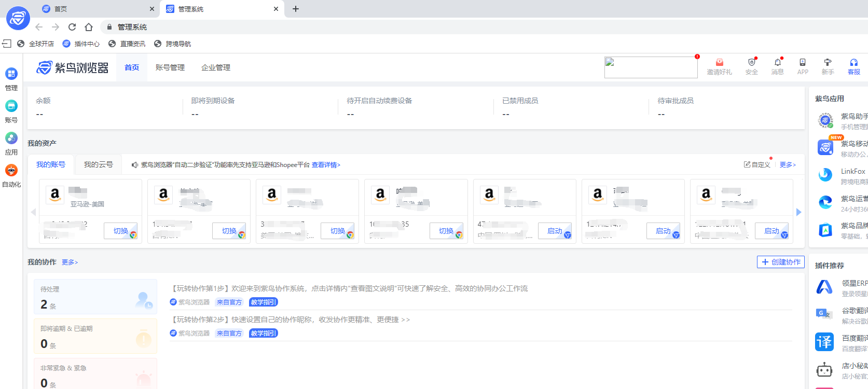This screenshot has height=389, width=868.
Task: Open the APP phone icon
Action: (x=803, y=63)
